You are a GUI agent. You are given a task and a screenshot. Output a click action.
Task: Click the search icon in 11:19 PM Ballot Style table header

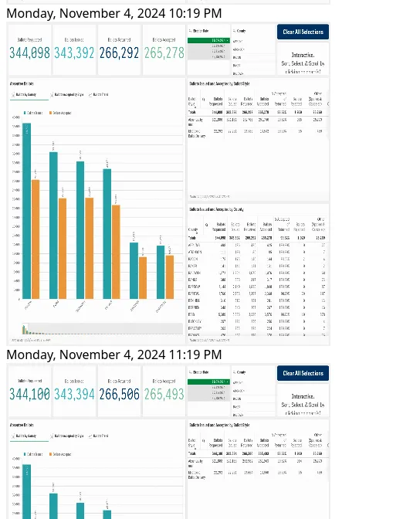204,440
